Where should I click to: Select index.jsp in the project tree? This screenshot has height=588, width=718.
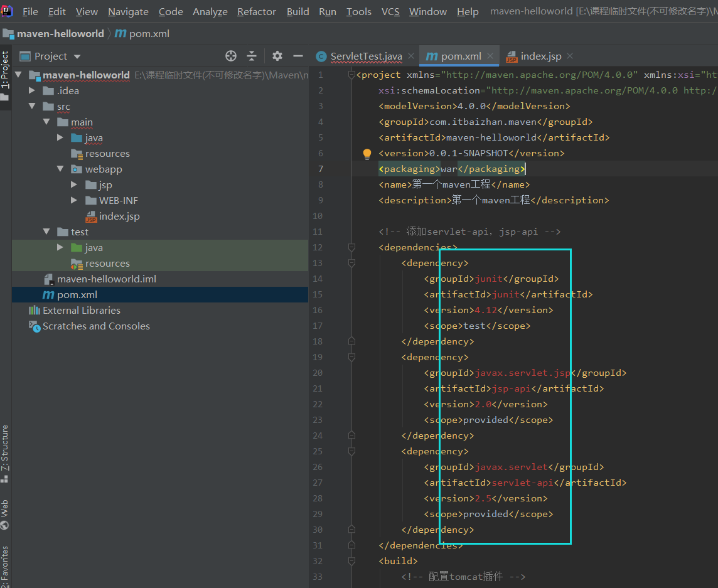point(160,216)
